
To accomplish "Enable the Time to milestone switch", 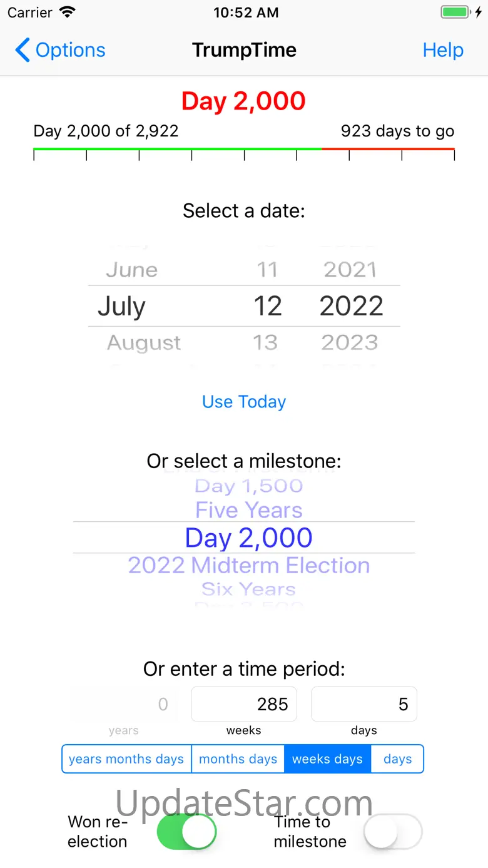I will pyautogui.click(x=393, y=832).
